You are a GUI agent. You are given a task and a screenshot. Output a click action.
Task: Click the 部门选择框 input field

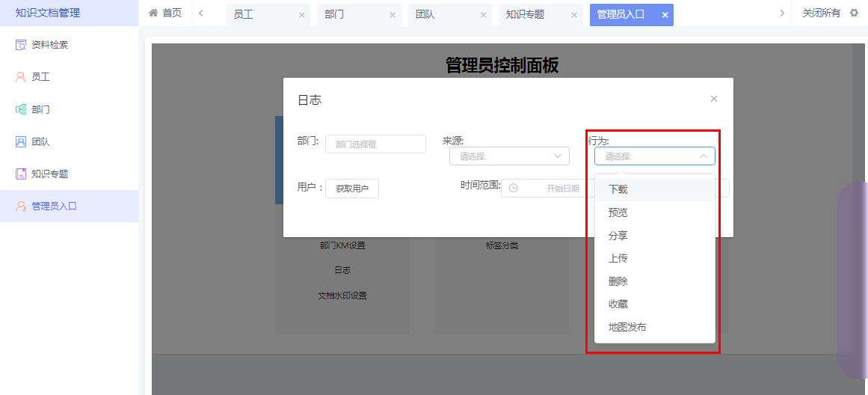[375, 144]
